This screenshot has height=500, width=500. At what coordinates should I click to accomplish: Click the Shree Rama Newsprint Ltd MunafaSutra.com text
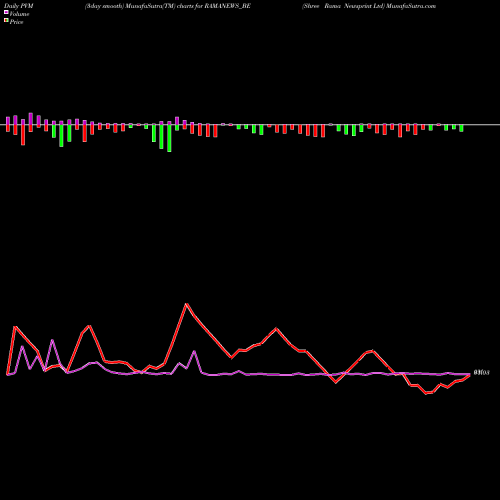coord(369,6)
